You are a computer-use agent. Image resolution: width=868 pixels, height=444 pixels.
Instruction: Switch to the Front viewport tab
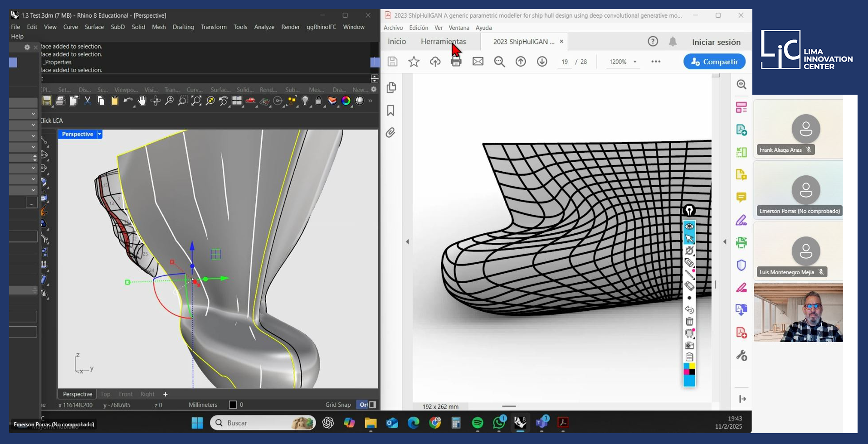(x=126, y=394)
